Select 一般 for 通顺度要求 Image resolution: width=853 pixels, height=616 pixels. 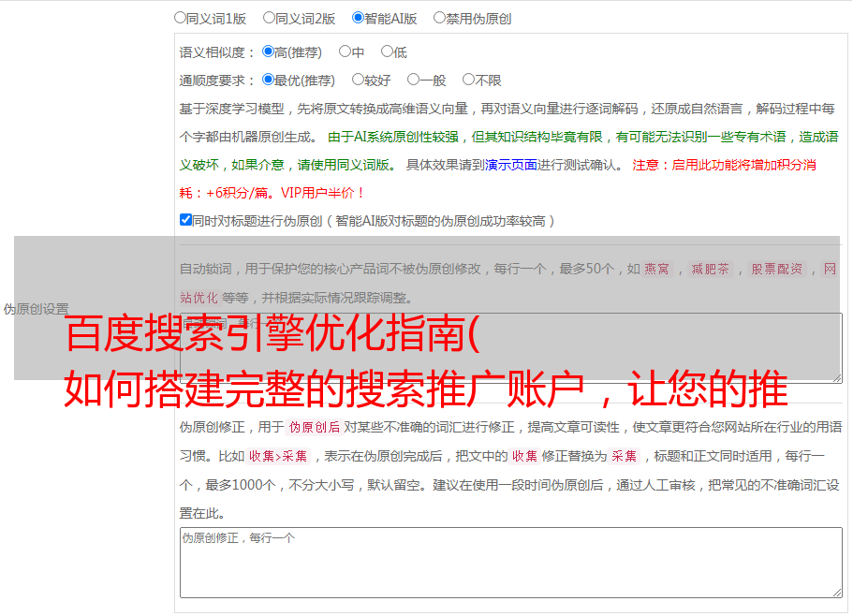414,80
